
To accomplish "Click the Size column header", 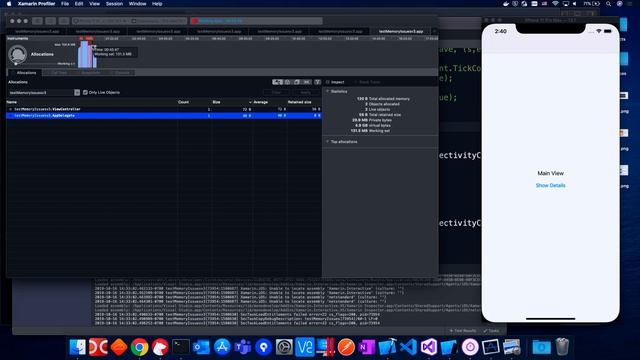I will pyautogui.click(x=216, y=102).
